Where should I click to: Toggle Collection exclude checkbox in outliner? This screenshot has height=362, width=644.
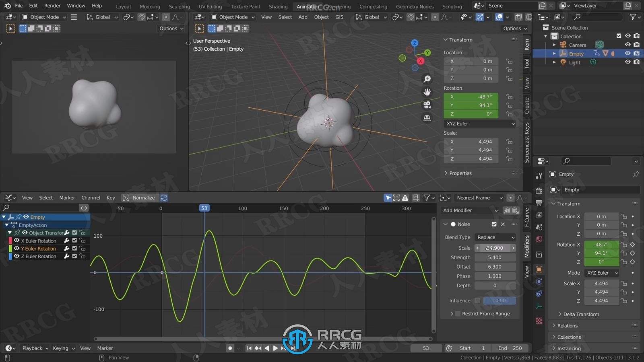[619, 36]
